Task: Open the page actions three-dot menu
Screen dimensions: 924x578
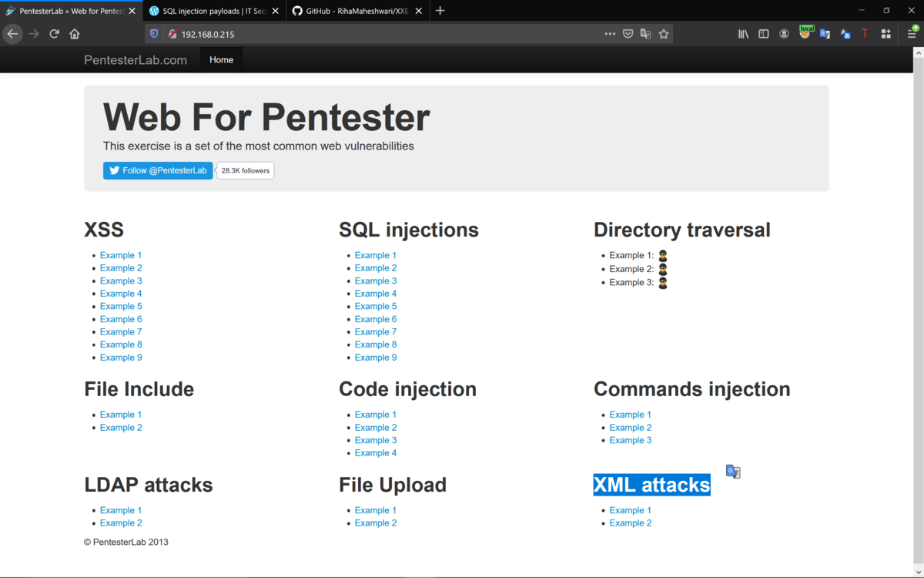Action: (x=610, y=34)
